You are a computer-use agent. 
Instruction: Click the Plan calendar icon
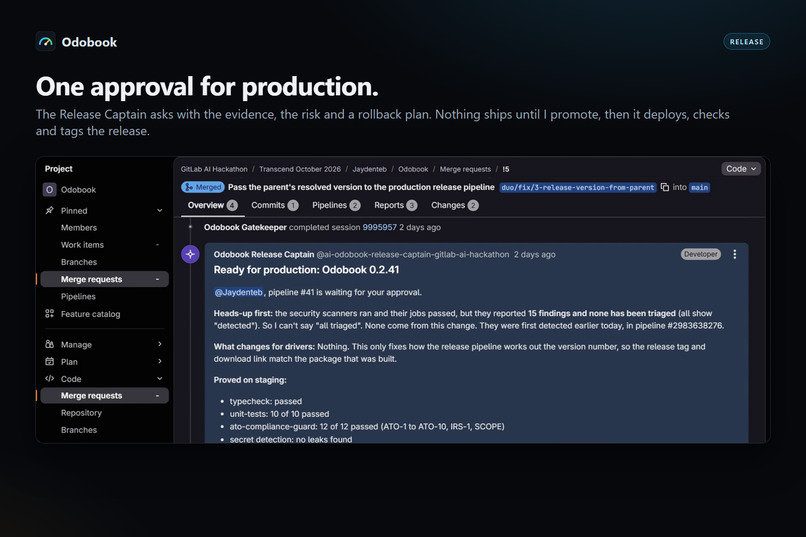tap(49, 361)
